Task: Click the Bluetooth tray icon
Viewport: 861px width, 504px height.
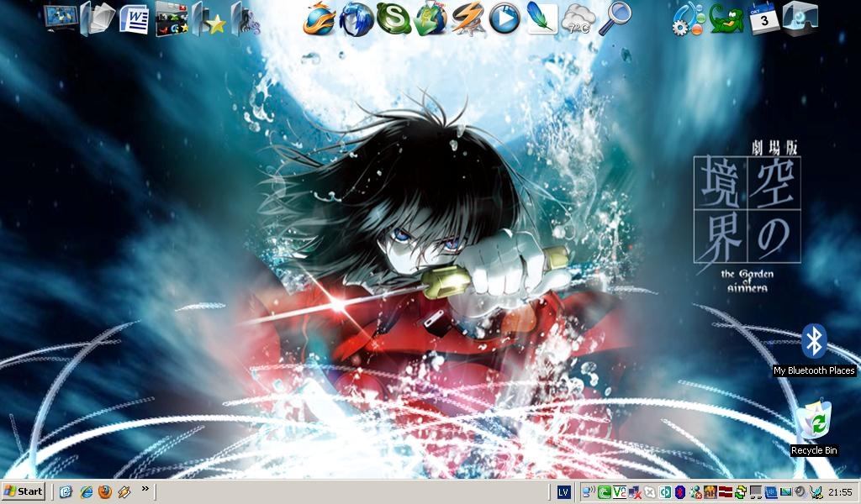Action: tap(680, 492)
